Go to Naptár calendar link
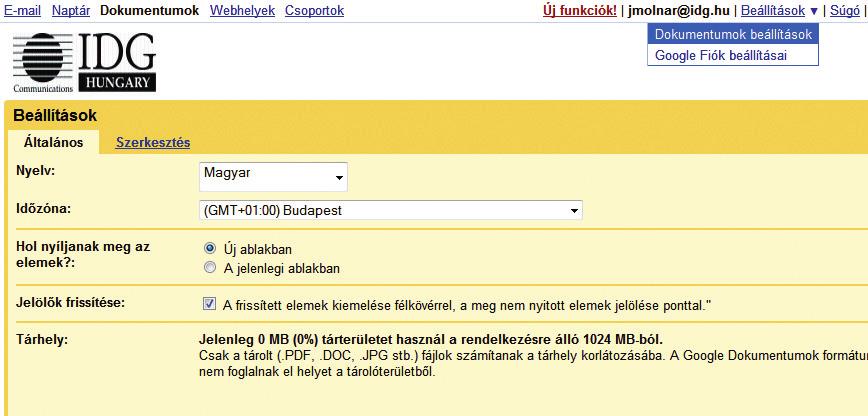Viewport: 868px width, 416px height. (x=71, y=11)
